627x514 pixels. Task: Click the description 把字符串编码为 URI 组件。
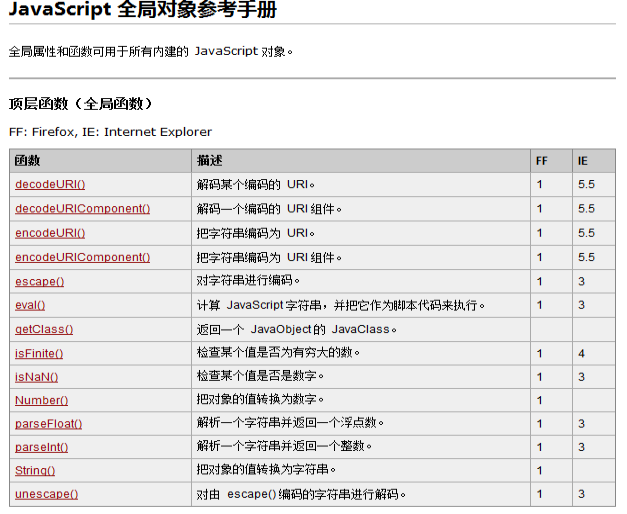269,257
